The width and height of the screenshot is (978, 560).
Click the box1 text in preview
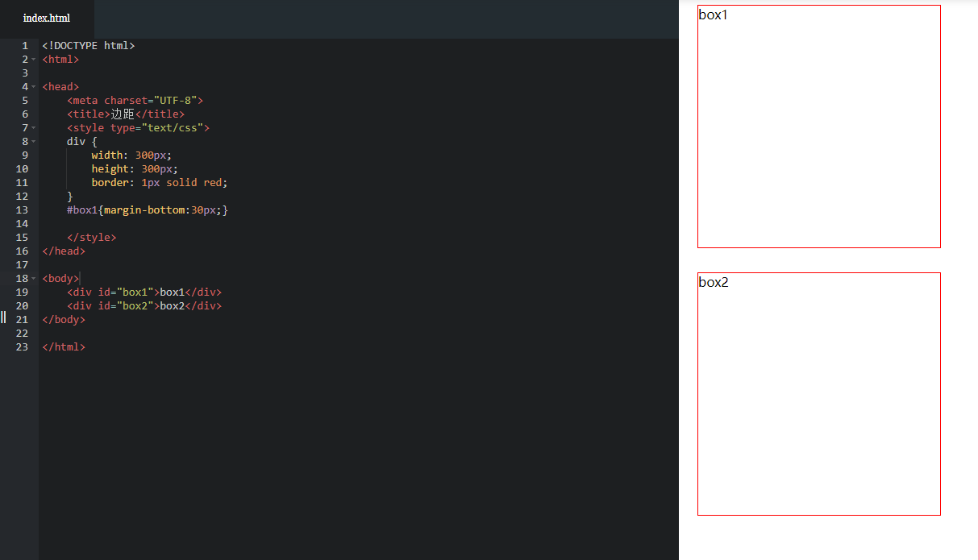(714, 15)
